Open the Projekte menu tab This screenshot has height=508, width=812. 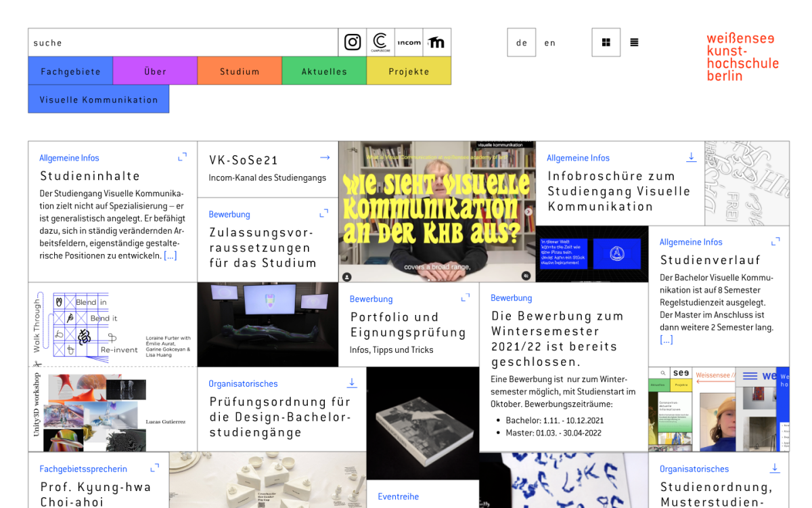[x=409, y=71]
